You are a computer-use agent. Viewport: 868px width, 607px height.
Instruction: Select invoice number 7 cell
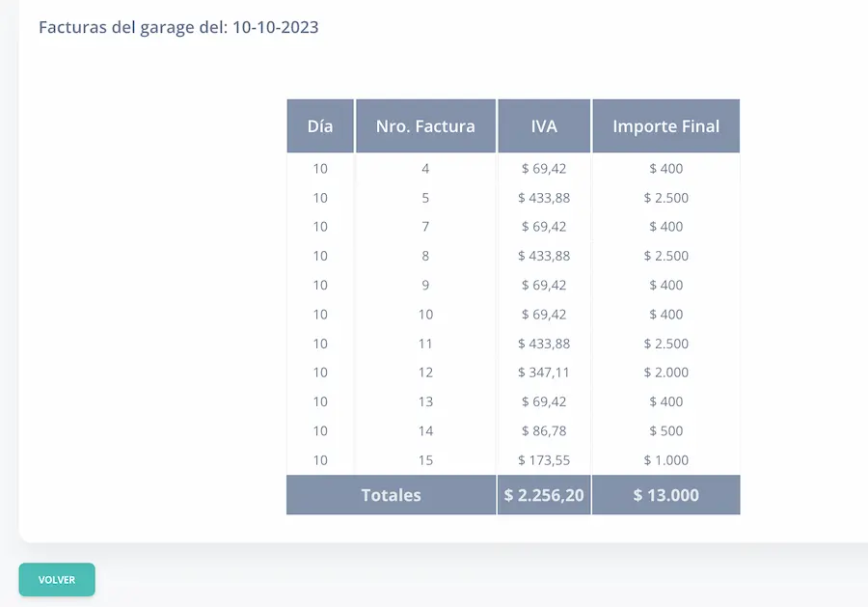(425, 227)
